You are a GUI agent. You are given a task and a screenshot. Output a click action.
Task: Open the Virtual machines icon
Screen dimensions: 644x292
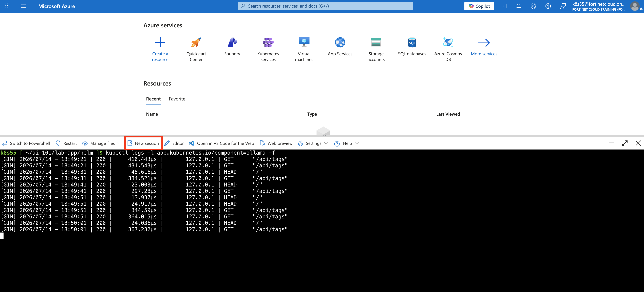click(x=304, y=43)
